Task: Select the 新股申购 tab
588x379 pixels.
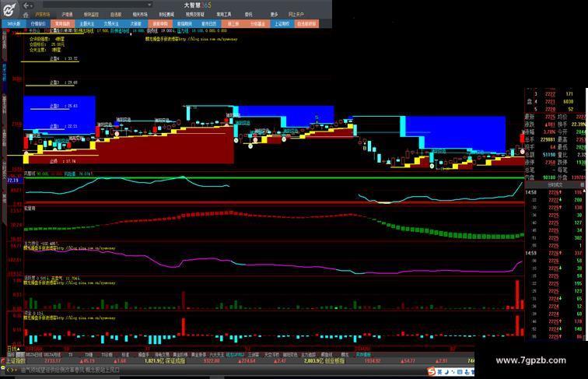Action: pos(160,23)
